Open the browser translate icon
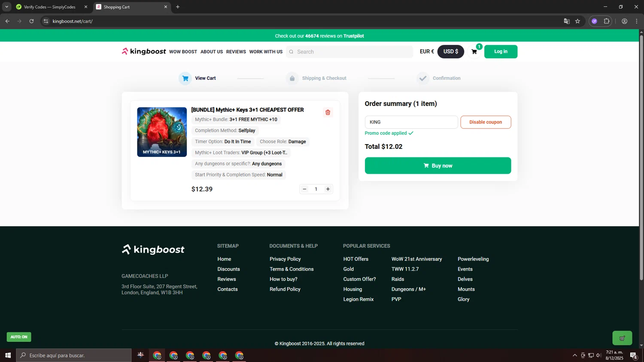Viewport: 644px width, 362px height. pyautogui.click(x=567, y=21)
